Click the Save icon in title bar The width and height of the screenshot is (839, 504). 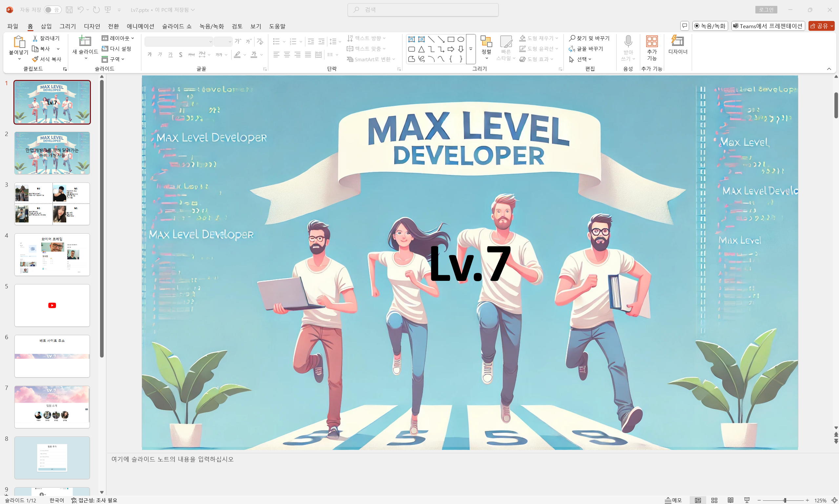(69, 10)
